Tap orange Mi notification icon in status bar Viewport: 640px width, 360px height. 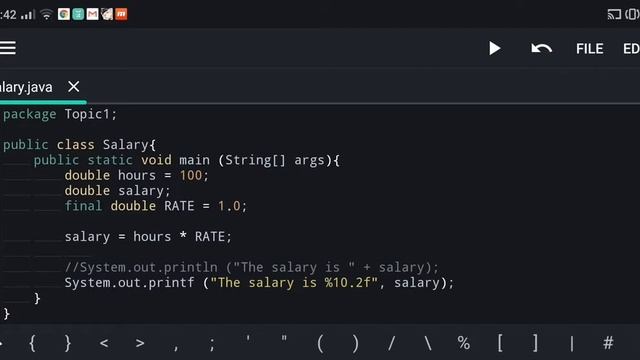[x=121, y=14]
